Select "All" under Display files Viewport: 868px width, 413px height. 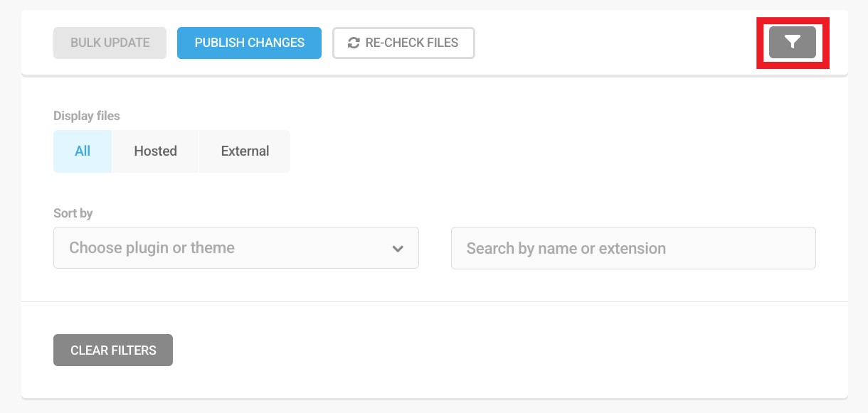[82, 151]
